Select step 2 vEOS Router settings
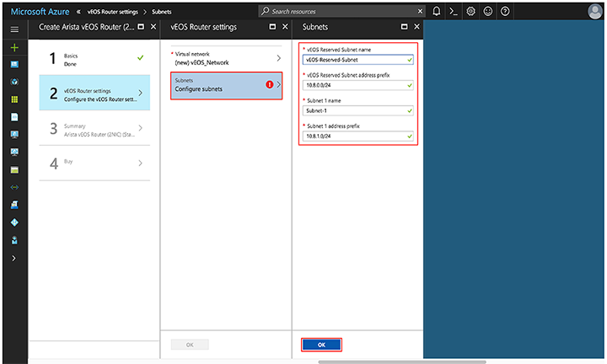 tap(94, 93)
